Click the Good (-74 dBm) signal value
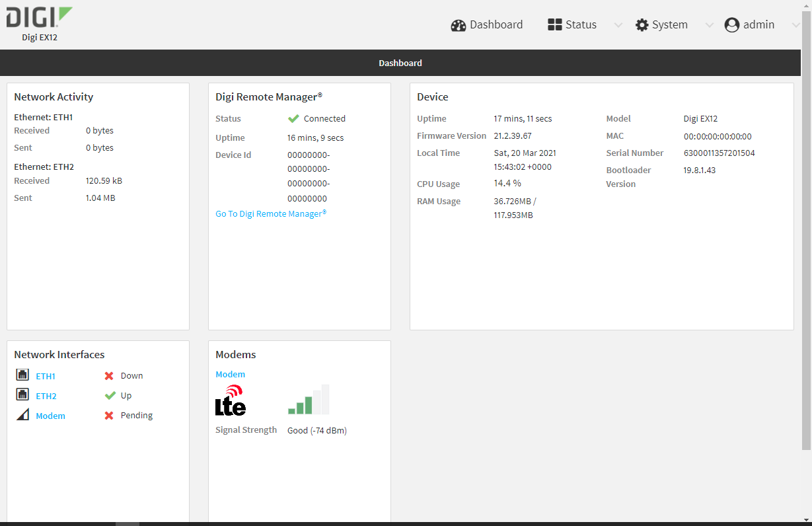The height and width of the screenshot is (526, 812). tap(317, 430)
